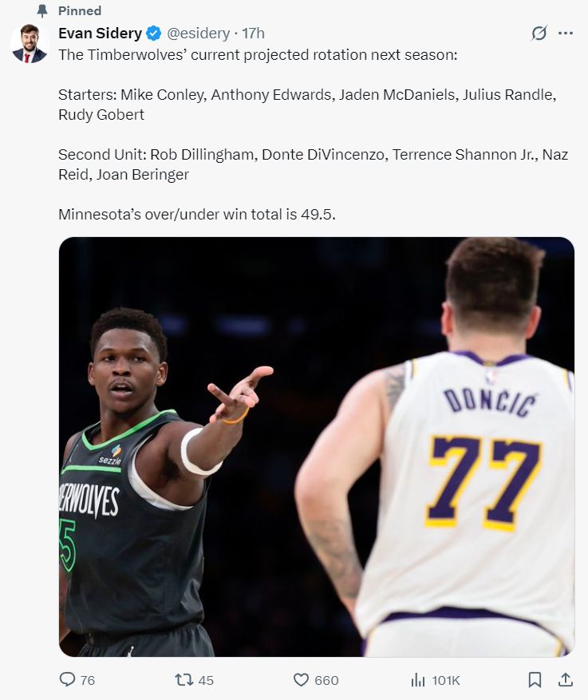Click the share upload arrow icon
Screen dimensions: 588x700
(x=565, y=679)
